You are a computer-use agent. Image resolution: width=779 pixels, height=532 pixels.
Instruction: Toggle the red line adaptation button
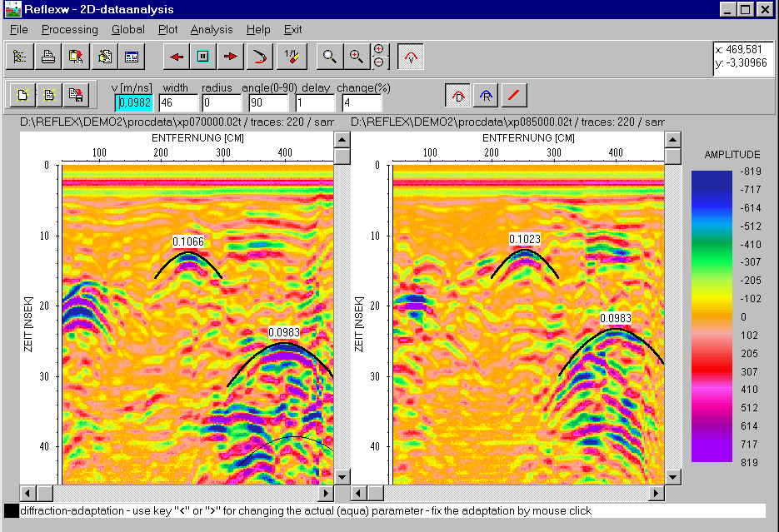tap(513, 95)
